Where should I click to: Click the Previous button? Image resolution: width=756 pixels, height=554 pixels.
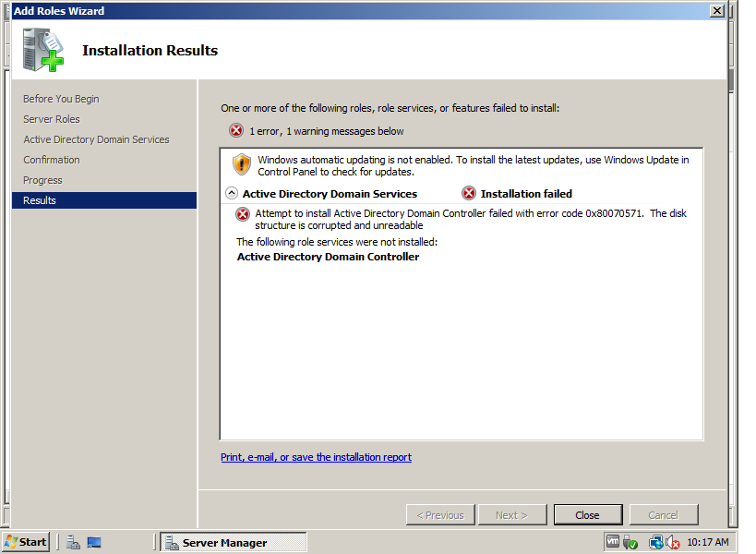click(x=440, y=515)
